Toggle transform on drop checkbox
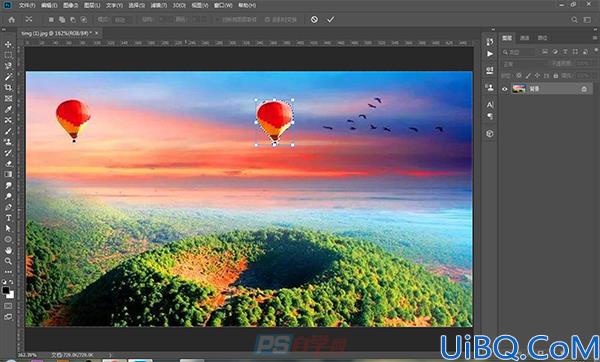600x362 pixels. coord(281,20)
